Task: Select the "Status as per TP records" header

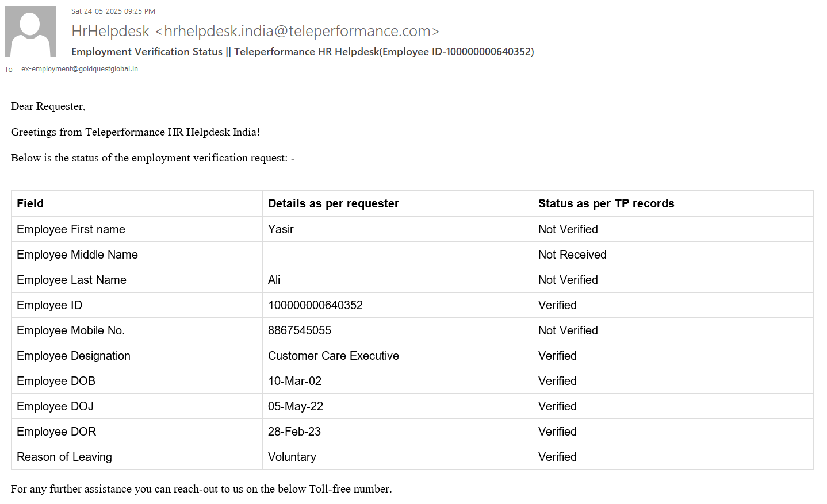Action: (606, 203)
